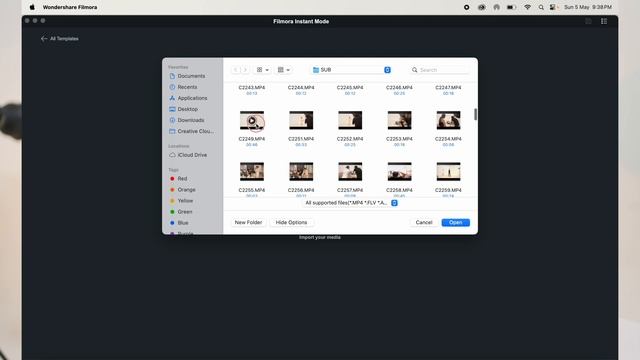Click the battery status icon
Screen dimensions: 640x360
coord(511,7)
